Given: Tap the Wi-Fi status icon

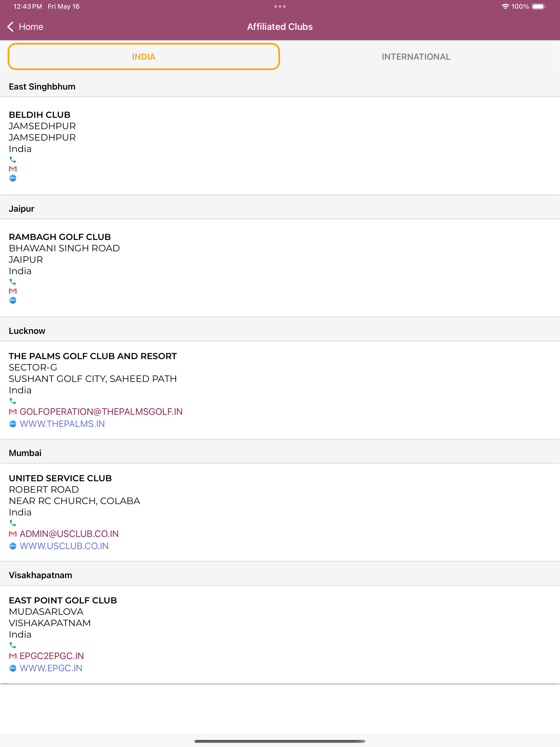Looking at the screenshot, I should (505, 7).
